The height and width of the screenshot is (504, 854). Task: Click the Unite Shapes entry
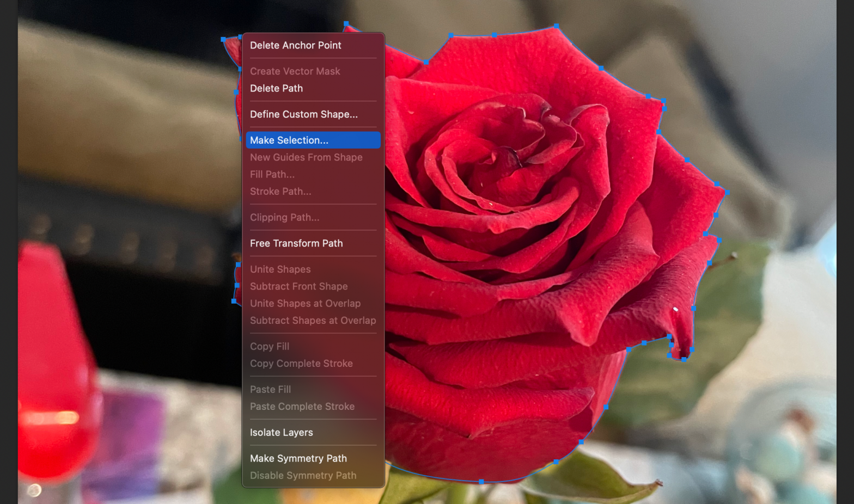280,269
